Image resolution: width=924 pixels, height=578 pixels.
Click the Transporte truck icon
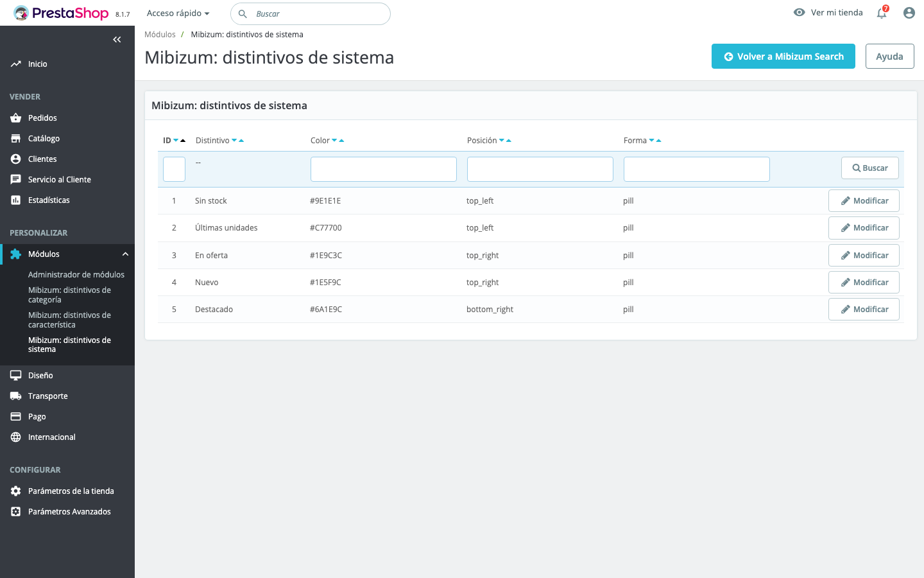click(16, 396)
